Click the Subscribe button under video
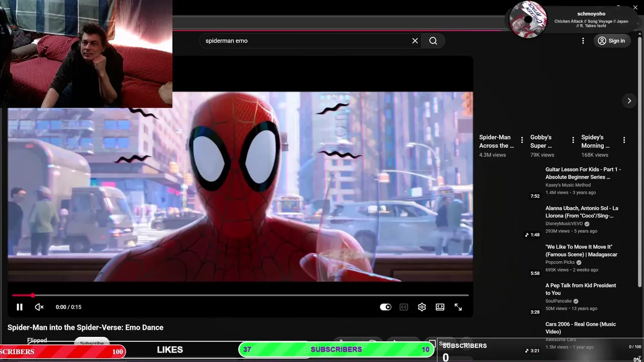Screen dimensions: 644x362 92,342
